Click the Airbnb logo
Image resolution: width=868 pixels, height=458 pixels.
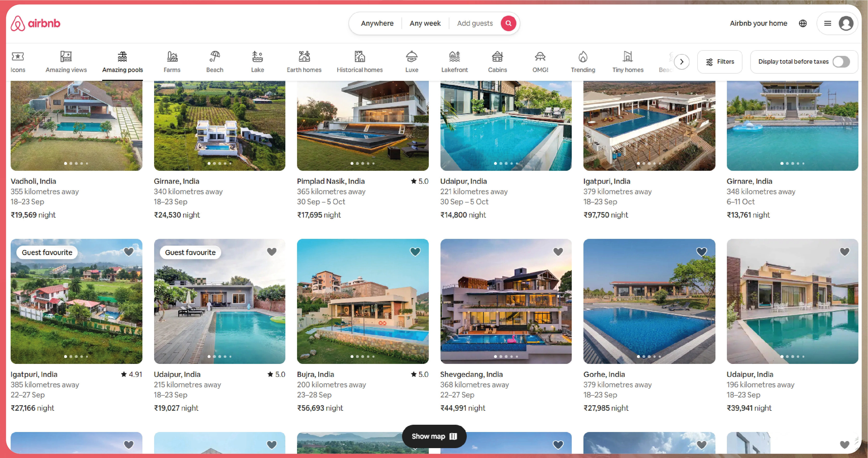pos(35,23)
